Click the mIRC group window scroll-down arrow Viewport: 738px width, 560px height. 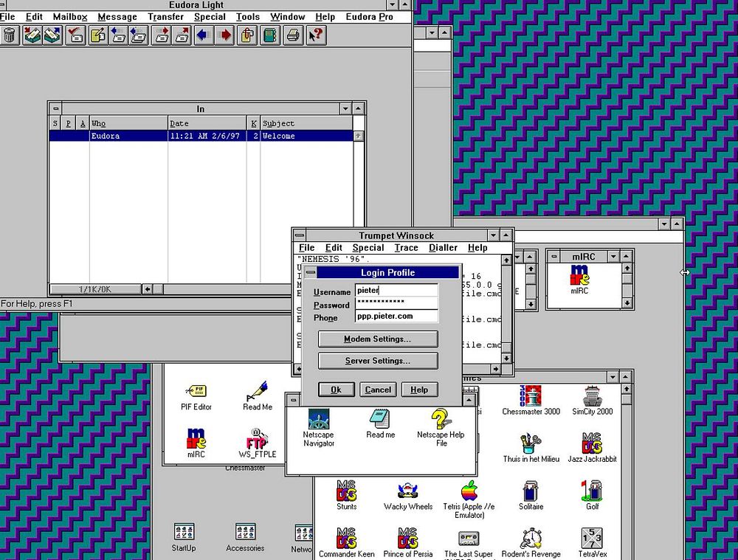click(627, 303)
